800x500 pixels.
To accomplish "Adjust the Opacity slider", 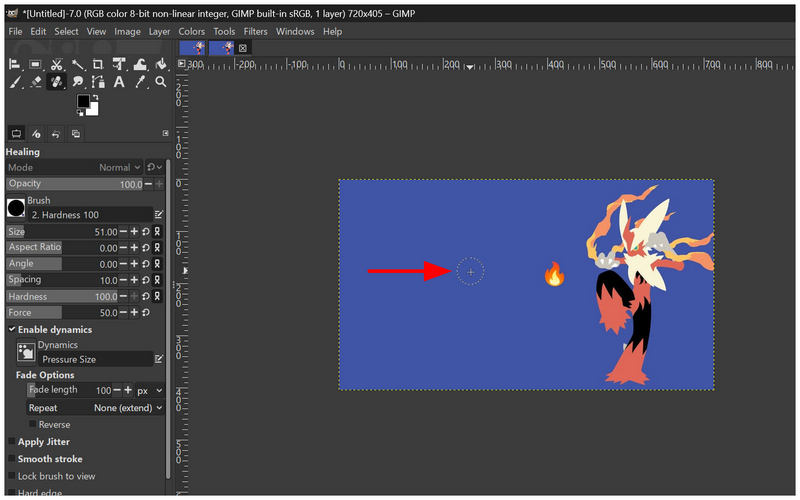I will (75, 184).
